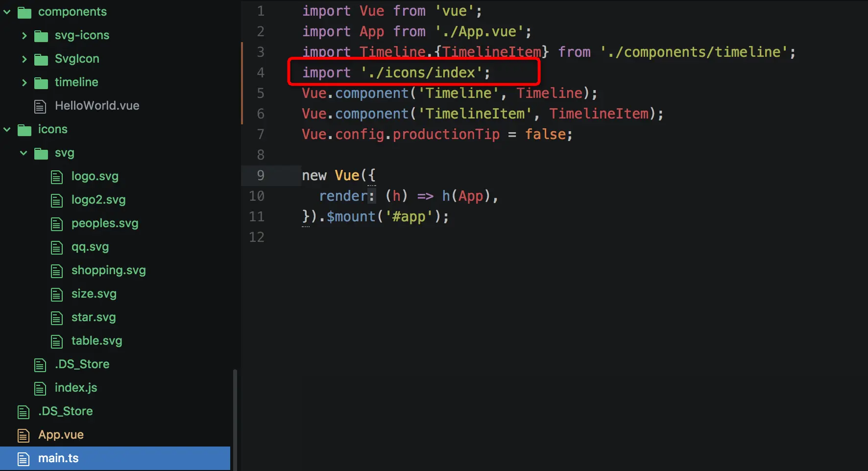Click the qq.svg file icon
The height and width of the screenshot is (471, 868).
pos(57,247)
